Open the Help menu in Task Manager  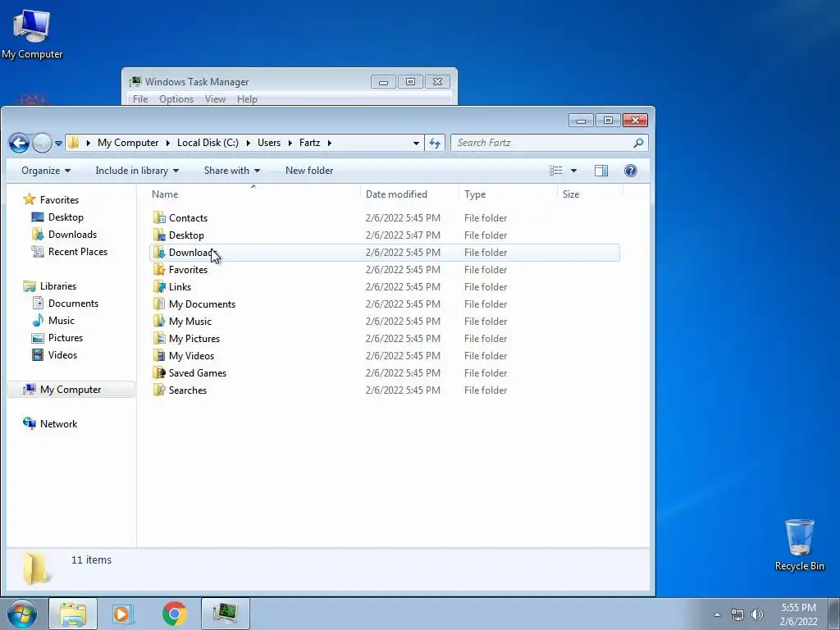(247, 99)
